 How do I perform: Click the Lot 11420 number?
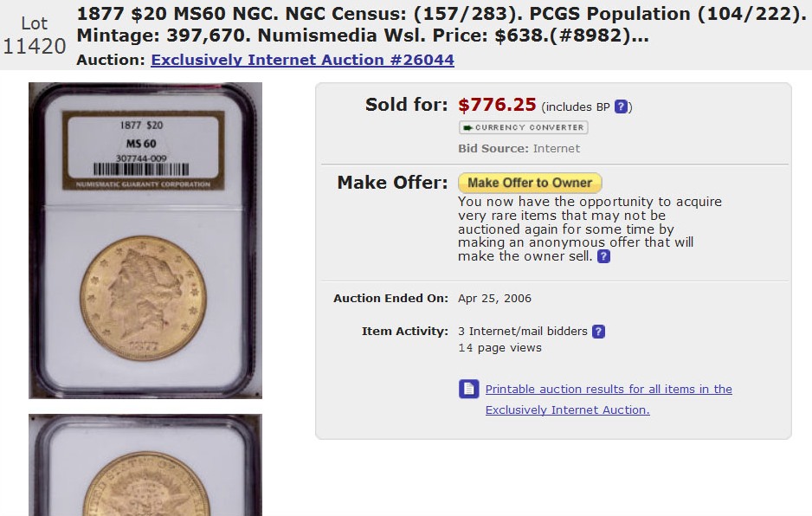pos(34,35)
